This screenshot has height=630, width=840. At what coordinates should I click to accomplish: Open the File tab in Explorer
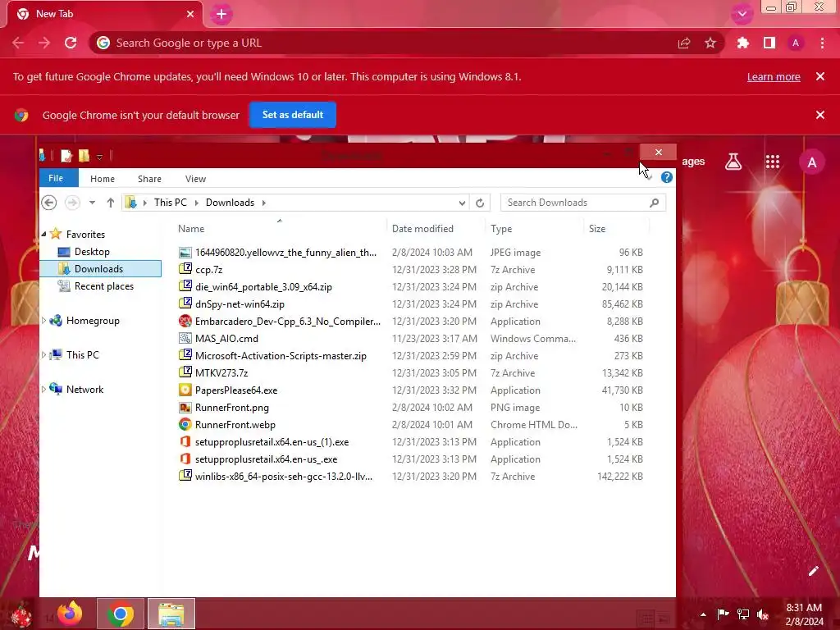coord(58,178)
